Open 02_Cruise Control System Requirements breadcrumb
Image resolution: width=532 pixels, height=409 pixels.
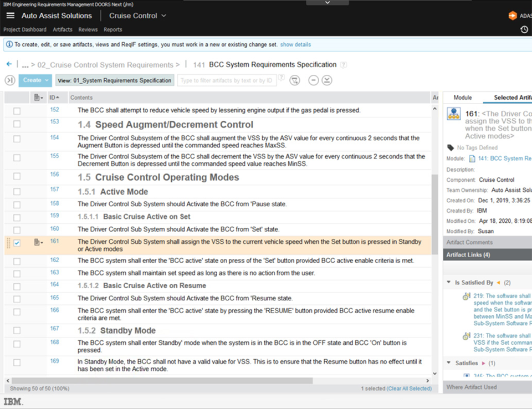[105, 65]
